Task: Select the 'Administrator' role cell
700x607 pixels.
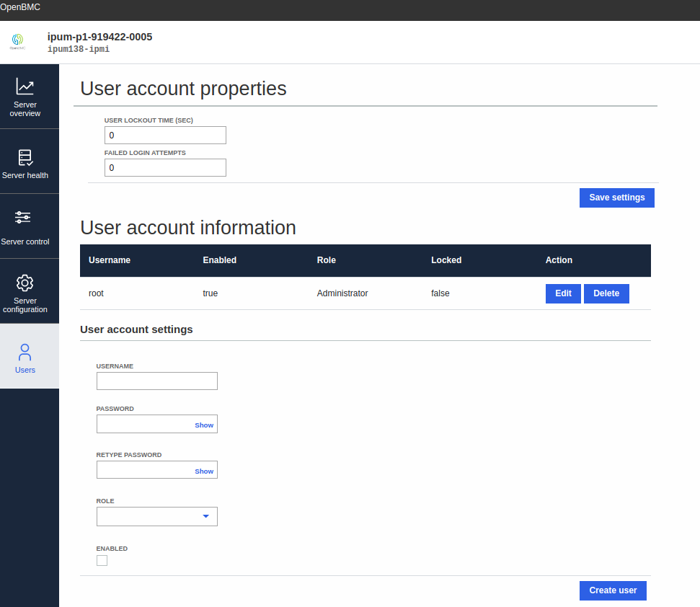Action: [342, 293]
